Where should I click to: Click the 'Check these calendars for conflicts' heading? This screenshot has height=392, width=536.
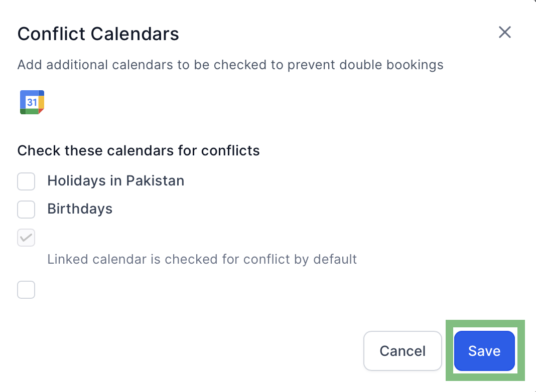pyautogui.click(x=139, y=150)
